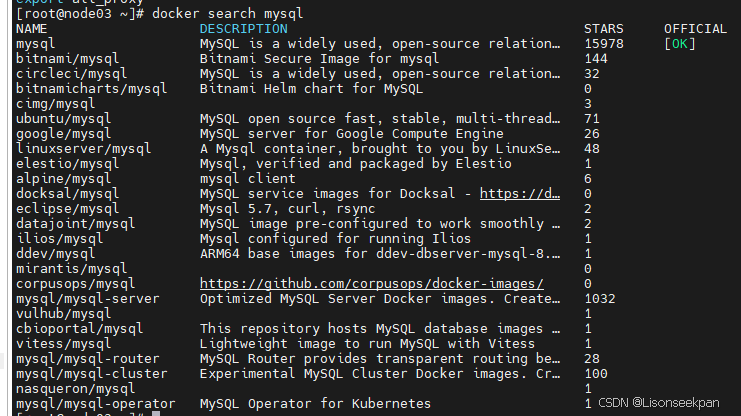Select the cimg/mysql image name
The image size is (741, 416).
click(x=55, y=104)
